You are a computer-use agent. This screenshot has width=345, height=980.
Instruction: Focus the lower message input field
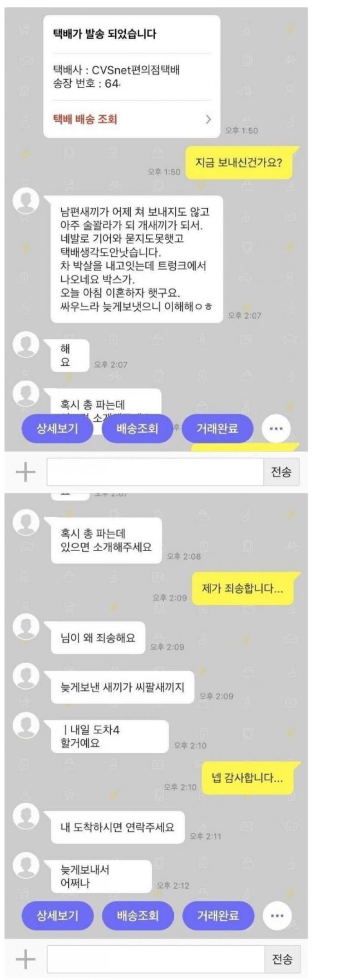point(156,959)
